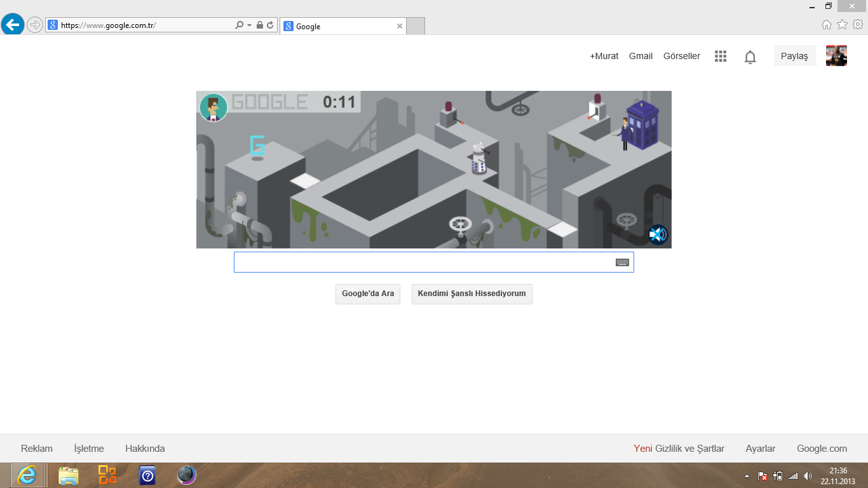This screenshot has width=868, height=488.
Task: Open a new blank tab
Action: tap(416, 27)
